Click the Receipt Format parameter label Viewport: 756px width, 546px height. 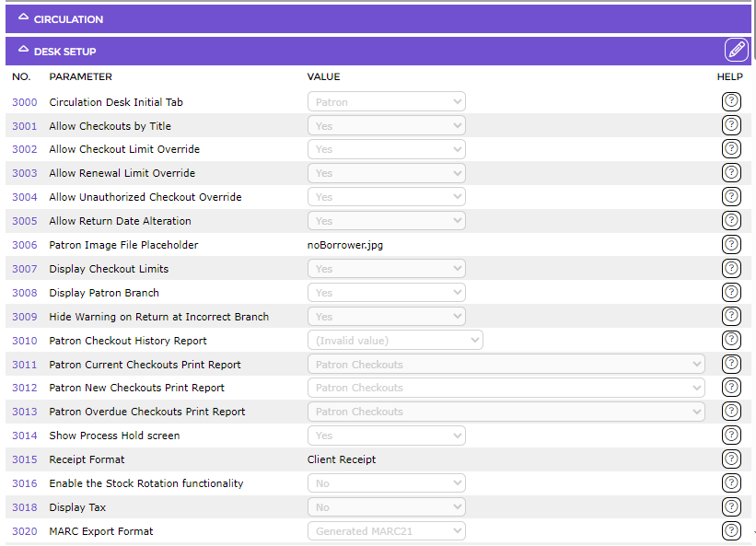pyautogui.click(x=87, y=459)
